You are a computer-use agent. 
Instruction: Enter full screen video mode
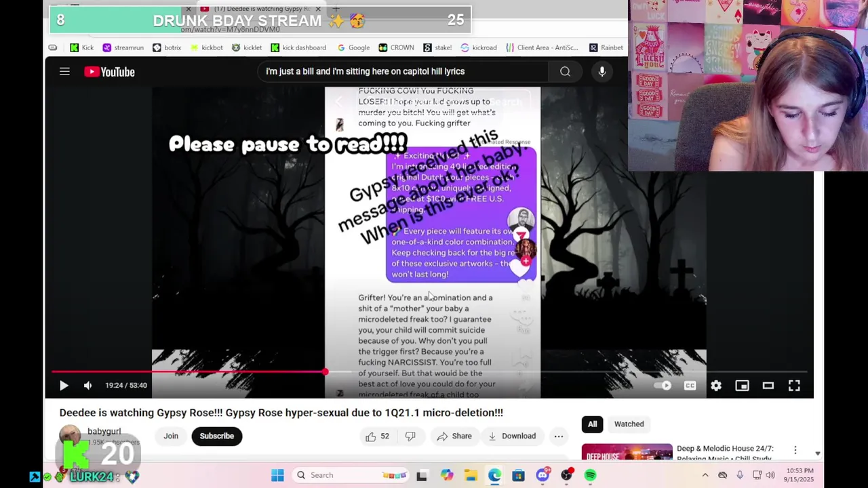[x=794, y=386]
